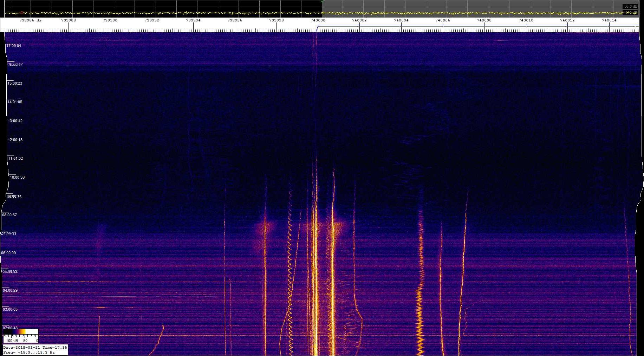The width and height of the screenshot is (644, 356).
Task: Click the -100 dB color scale label
Action: 11,341
